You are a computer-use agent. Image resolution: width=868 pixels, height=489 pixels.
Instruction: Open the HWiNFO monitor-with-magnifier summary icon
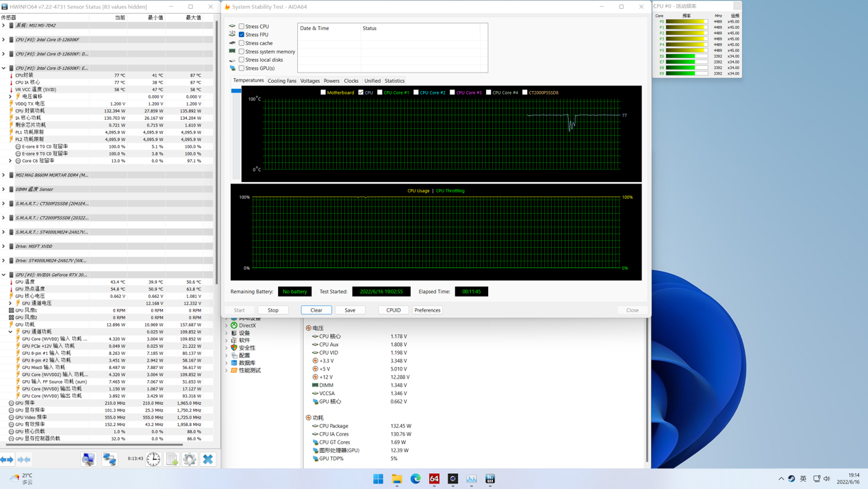[88, 460]
